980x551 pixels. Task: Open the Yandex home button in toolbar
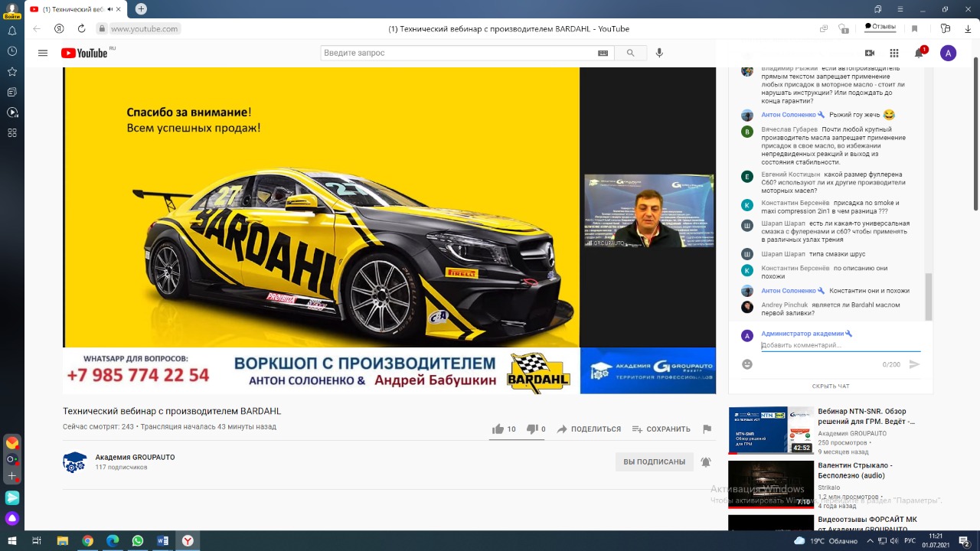click(59, 29)
